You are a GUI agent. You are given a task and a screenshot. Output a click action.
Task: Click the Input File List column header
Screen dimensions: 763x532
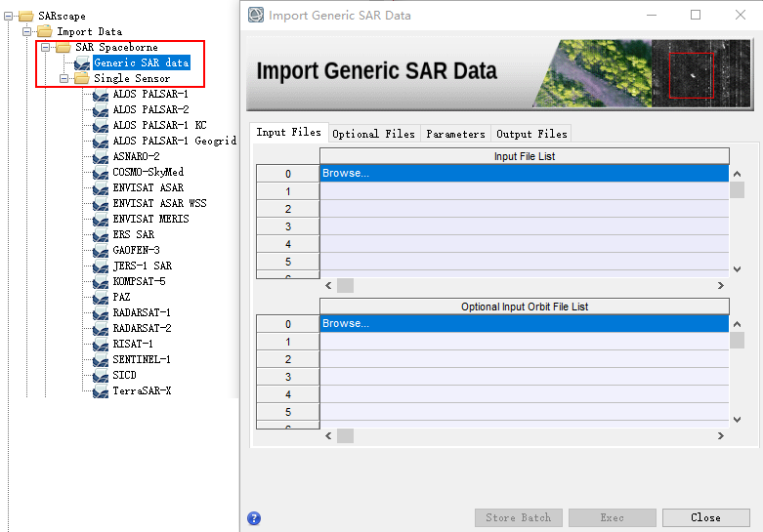tap(524, 156)
